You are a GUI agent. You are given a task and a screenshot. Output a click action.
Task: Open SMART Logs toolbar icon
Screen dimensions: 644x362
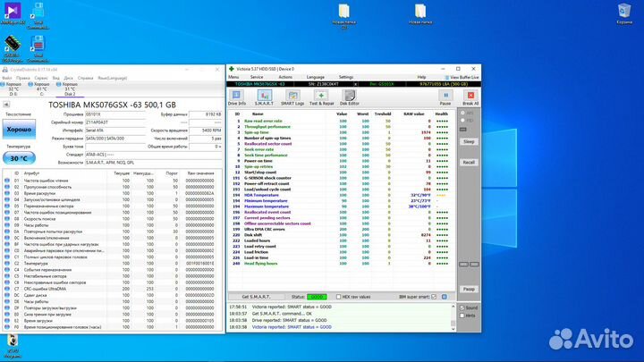tap(292, 98)
